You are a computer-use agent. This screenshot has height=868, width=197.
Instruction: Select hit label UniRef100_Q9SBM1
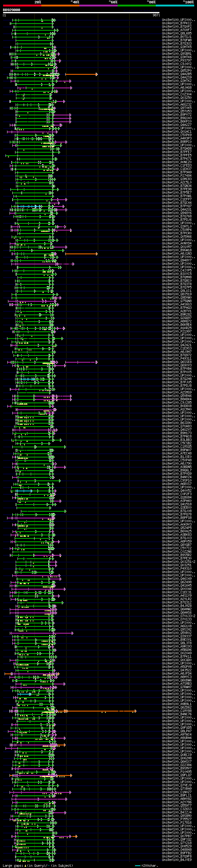coord(177,54)
